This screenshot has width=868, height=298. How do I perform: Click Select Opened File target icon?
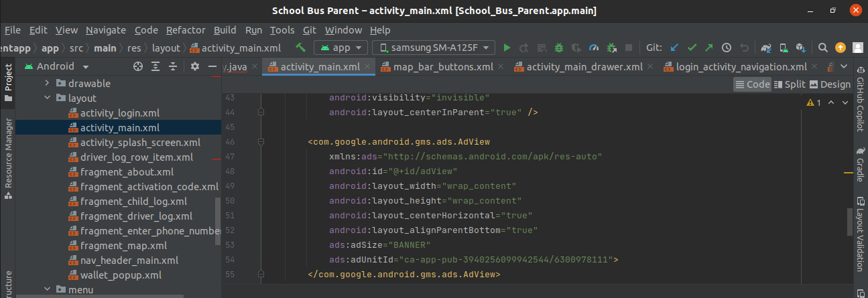click(138, 66)
